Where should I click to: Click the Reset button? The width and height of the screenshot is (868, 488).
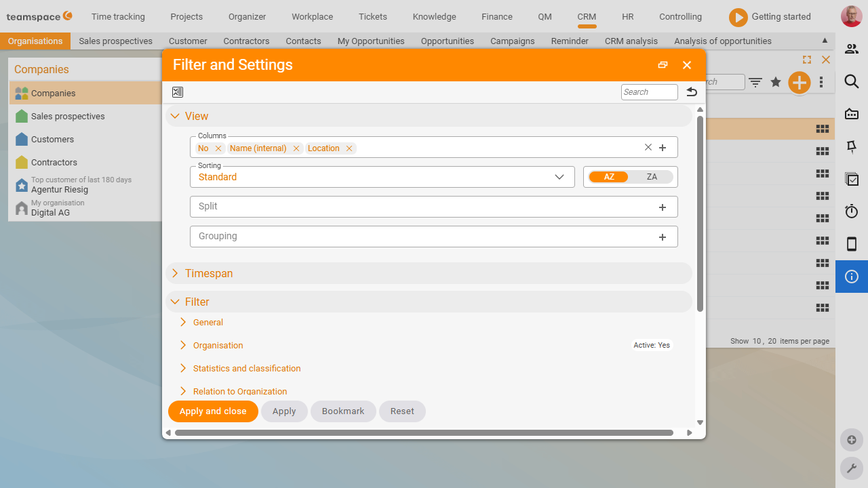pos(402,411)
